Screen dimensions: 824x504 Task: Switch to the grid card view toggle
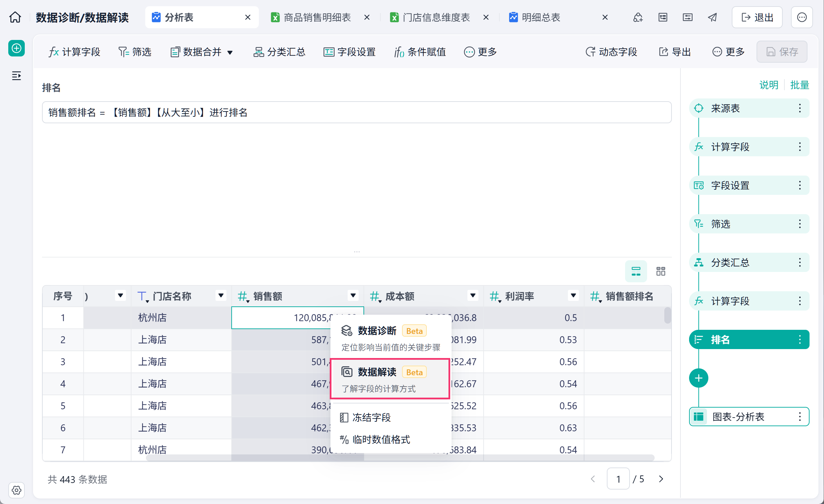(x=661, y=271)
